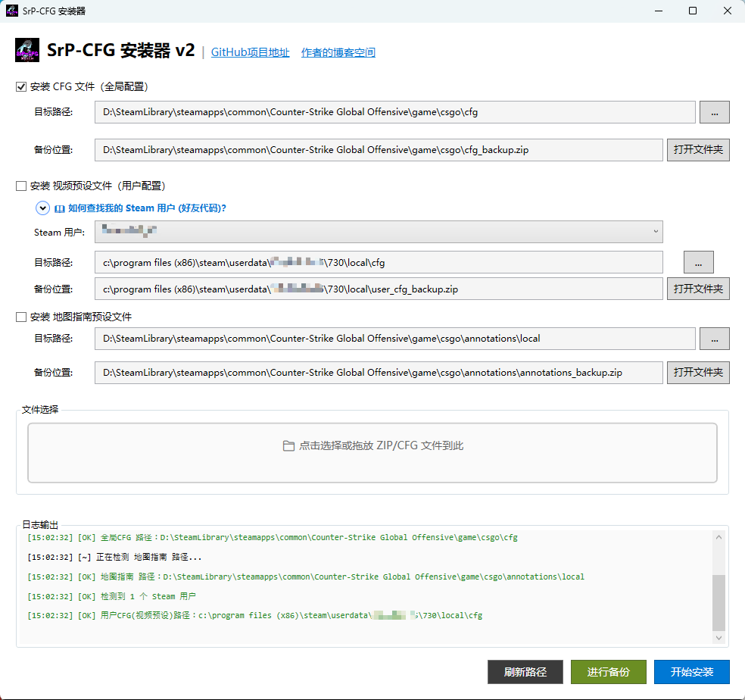Enable 安装 地图指南预设文件 checkbox
The height and width of the screenshot is (700, 745).
21,317
